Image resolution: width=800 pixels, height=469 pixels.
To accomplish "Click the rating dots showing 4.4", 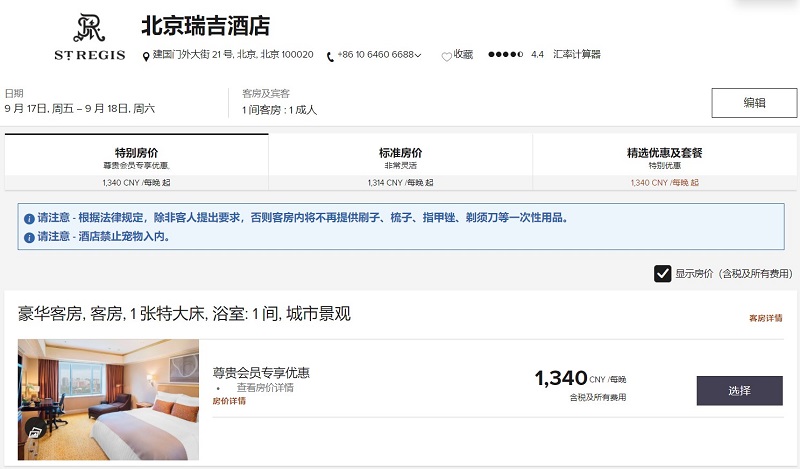I will pyautogui.click(x=506, y=54).
